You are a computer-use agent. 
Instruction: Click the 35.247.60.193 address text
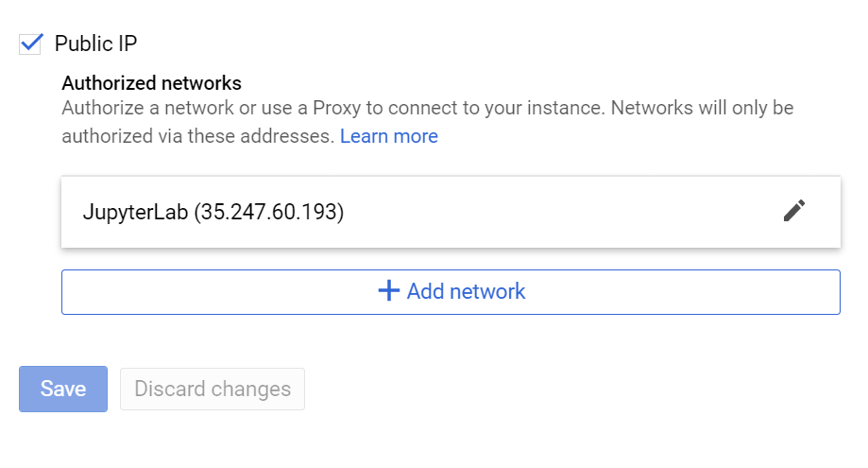tap(268, 212)
